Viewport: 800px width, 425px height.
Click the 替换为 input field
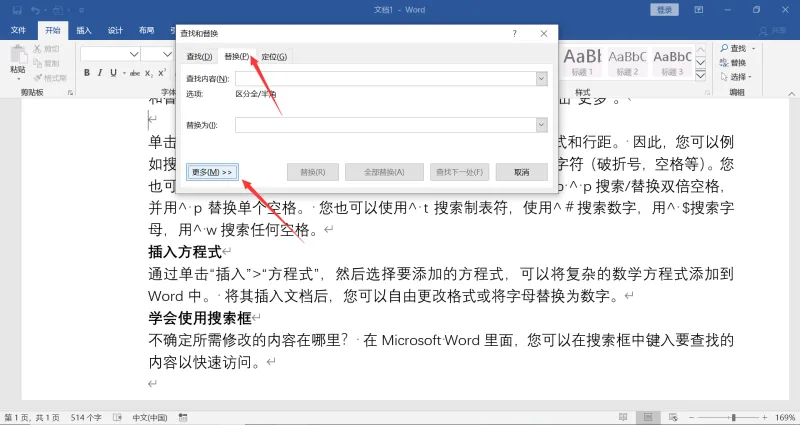[385, 125]
